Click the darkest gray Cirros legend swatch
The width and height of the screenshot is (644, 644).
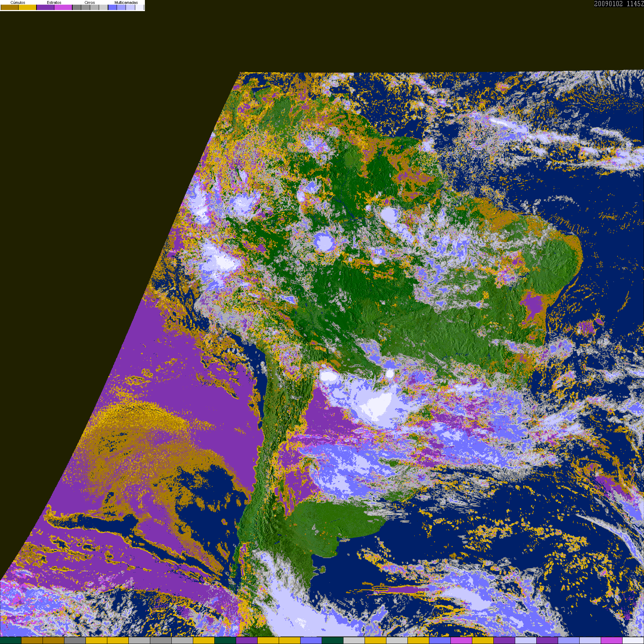(77, 8)
